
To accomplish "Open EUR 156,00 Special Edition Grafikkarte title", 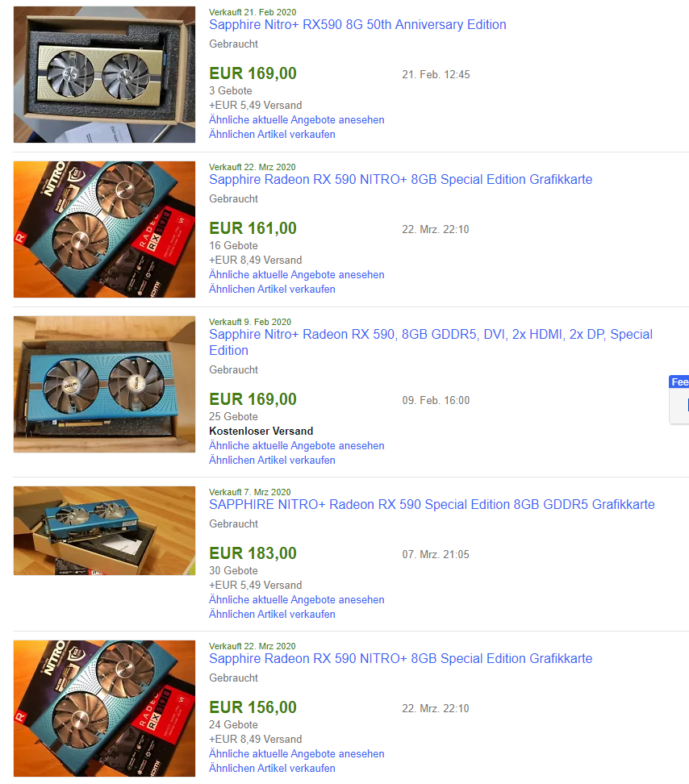I will tap(400, 658).
